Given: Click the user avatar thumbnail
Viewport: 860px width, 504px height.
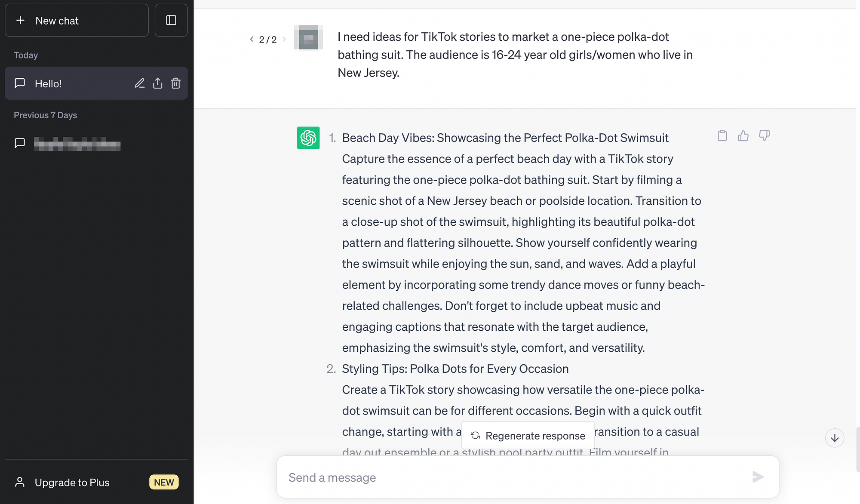Looking at the screenshot, I should coord(308,38).
